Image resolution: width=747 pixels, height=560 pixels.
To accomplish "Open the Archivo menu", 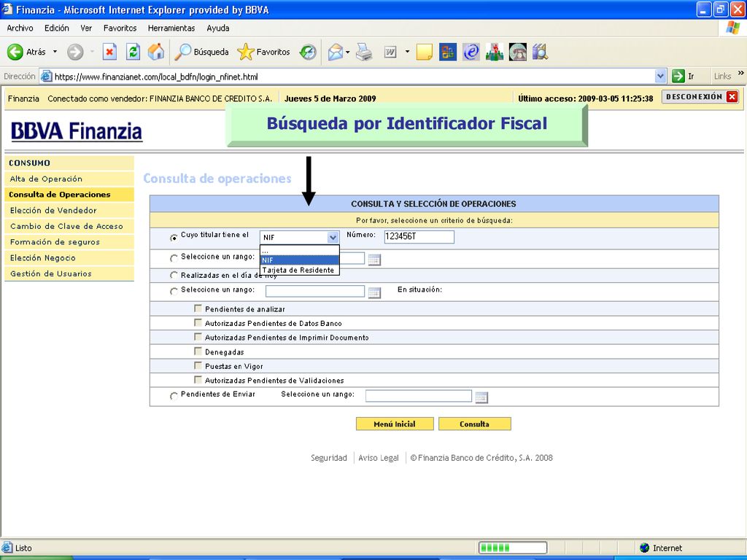I will pyautogui.click(x=20, y=28).
